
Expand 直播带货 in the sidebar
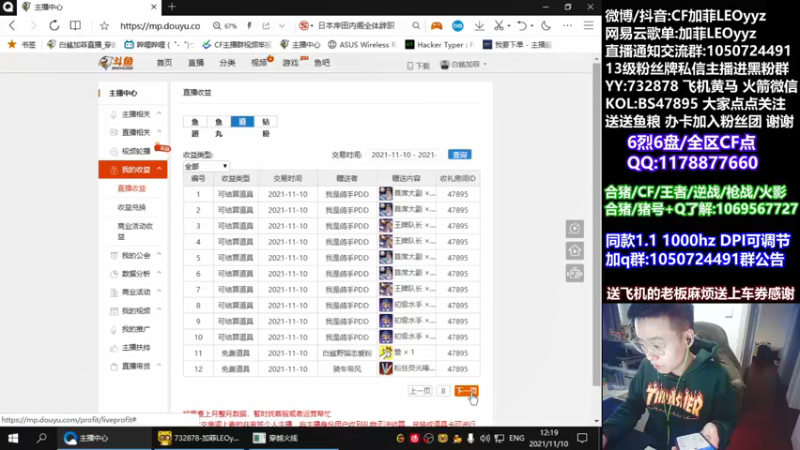pyautogui.click(x=134, y=366)
